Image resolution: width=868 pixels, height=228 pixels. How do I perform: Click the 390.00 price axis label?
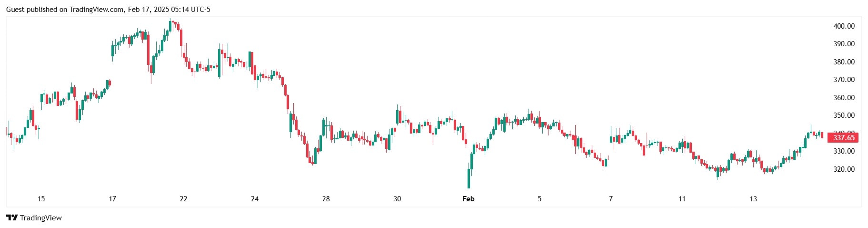pyautogui.click(x=844, y=44)
